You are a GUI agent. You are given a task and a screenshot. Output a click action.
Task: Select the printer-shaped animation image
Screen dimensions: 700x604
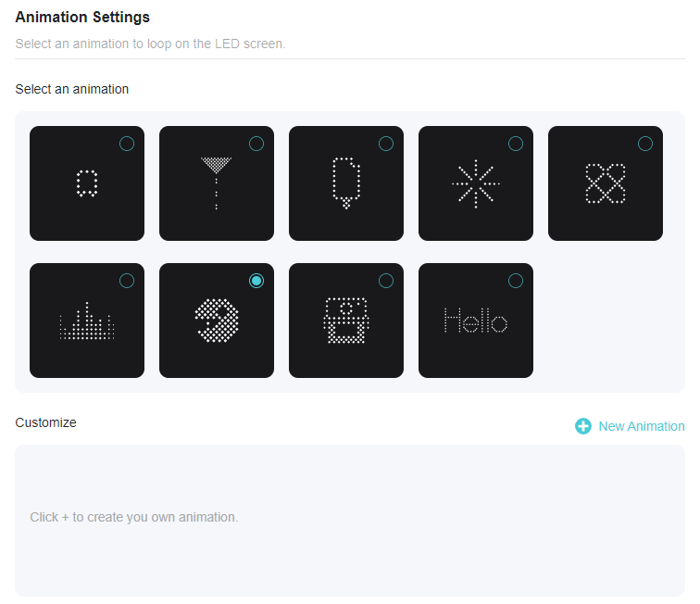point(345,321)
